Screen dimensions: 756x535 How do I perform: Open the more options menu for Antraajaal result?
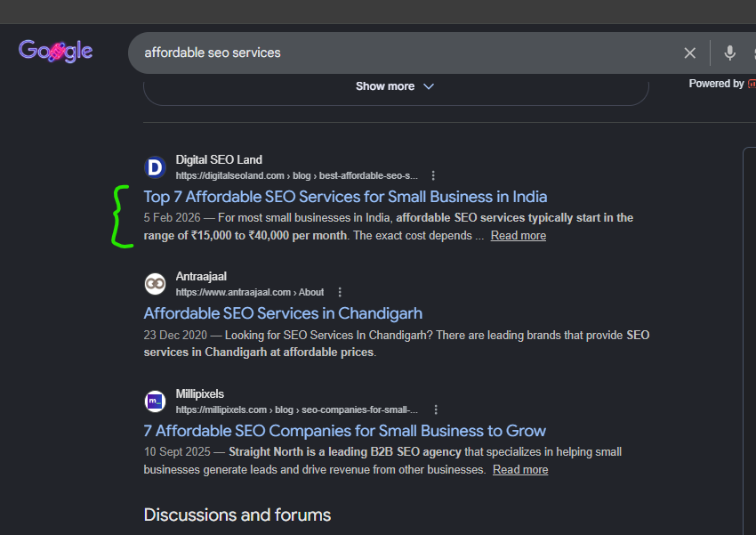(x=340, y=292)
